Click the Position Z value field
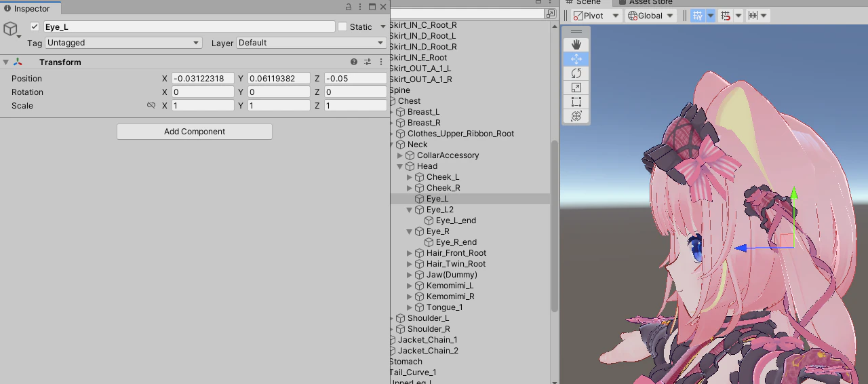The height and width of the screenshot is (384, 868). pyautogui.click(x=355, y=79)
